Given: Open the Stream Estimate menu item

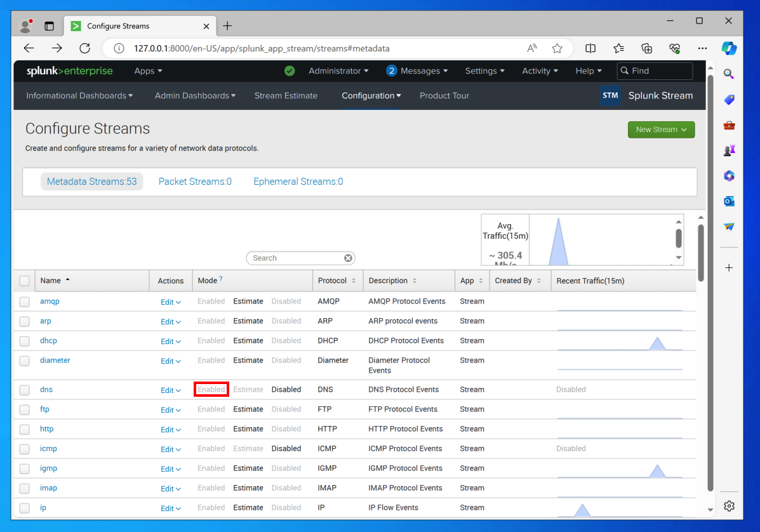Looking at the screenshot, I should pyautogui.click(x=286, y=96).
